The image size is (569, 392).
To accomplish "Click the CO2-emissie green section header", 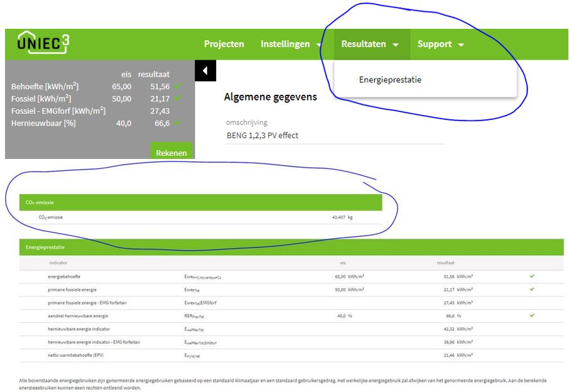I will click(x=201, y=202).
